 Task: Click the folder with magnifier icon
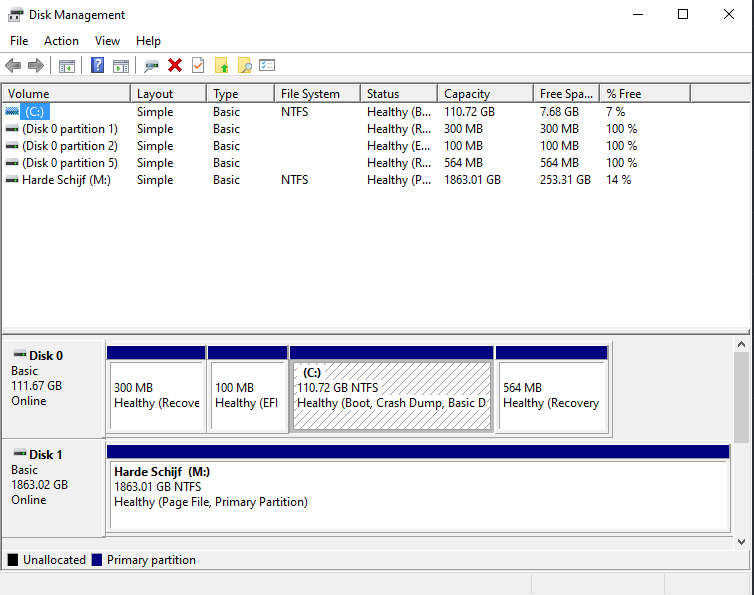(x=245, y=65)
